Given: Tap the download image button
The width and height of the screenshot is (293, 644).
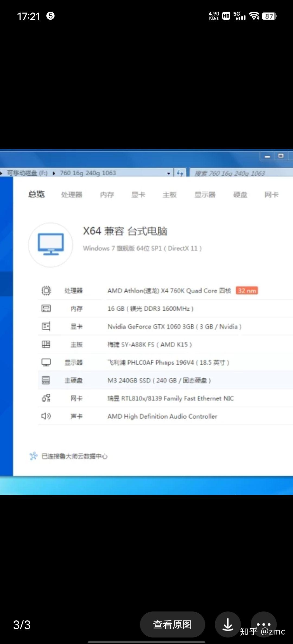Looking at the screenshot, I should click(228, 624).
